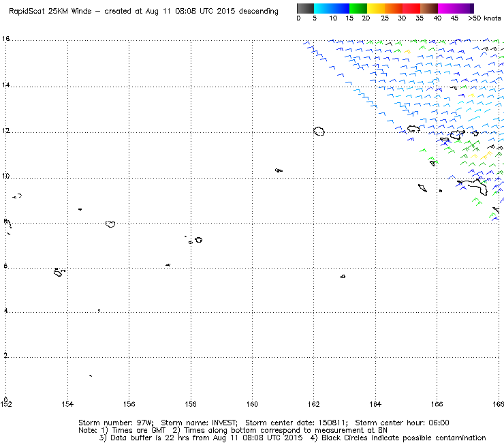Click the legend label "40" under color bar
Screen dimensions: 504x443
[x=437, y=18]
